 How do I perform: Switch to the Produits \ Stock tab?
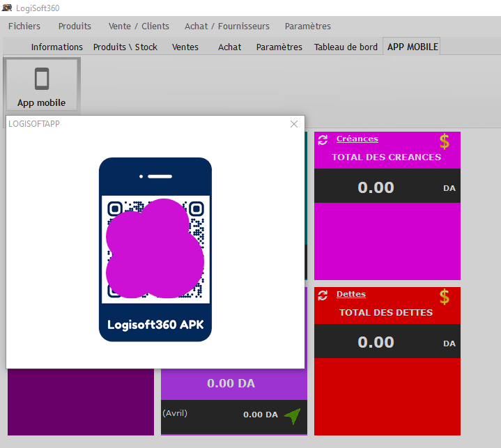[125, 47]
